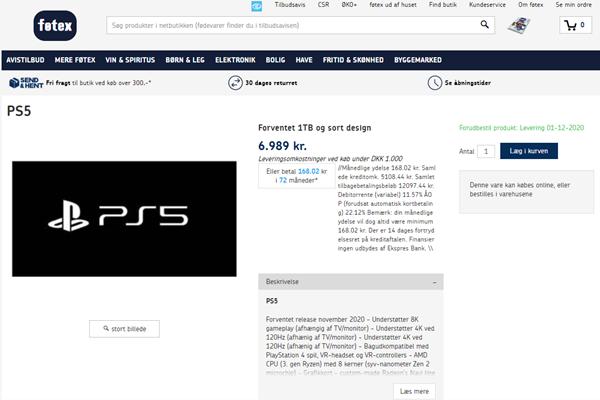
Task: Open the ELEKTRONIK menu
Action: [x=235, y=60]
